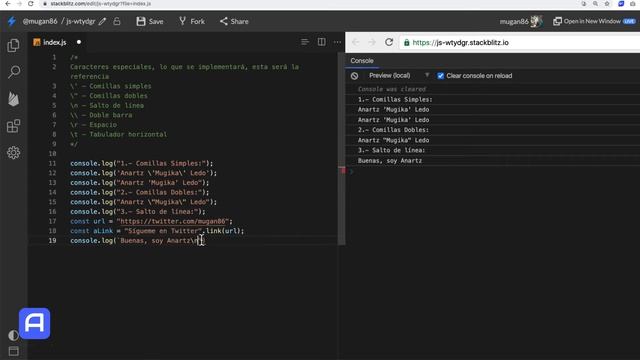Click the browser address bar URL
The width and height of the screenshot is (640, 360).
coord(100,3)
